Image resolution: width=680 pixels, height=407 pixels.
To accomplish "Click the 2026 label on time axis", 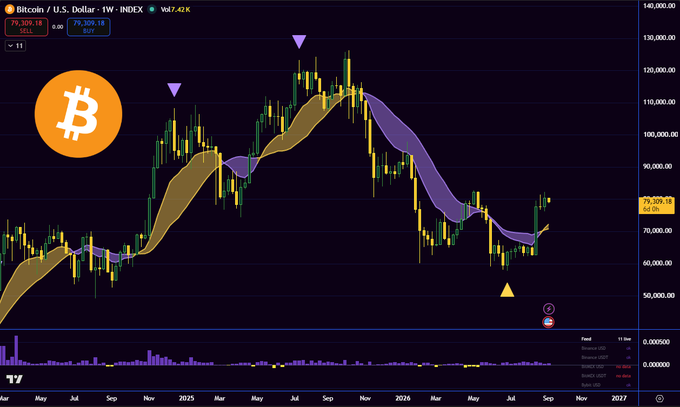I will coord(402,398).
